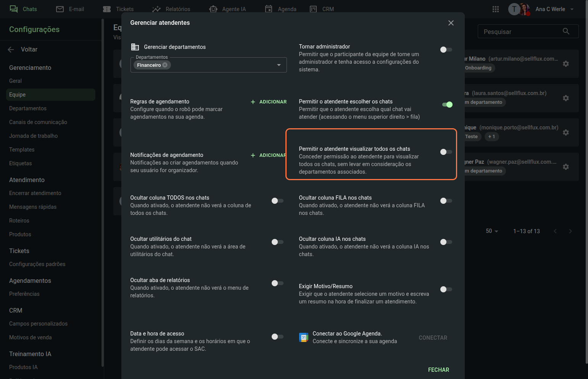The height and width of the screenshot is (379, 588).
Task: Toggle Ocultar coluna FILA nos chats
Action: pyautogui.click(x=446, y=201)
